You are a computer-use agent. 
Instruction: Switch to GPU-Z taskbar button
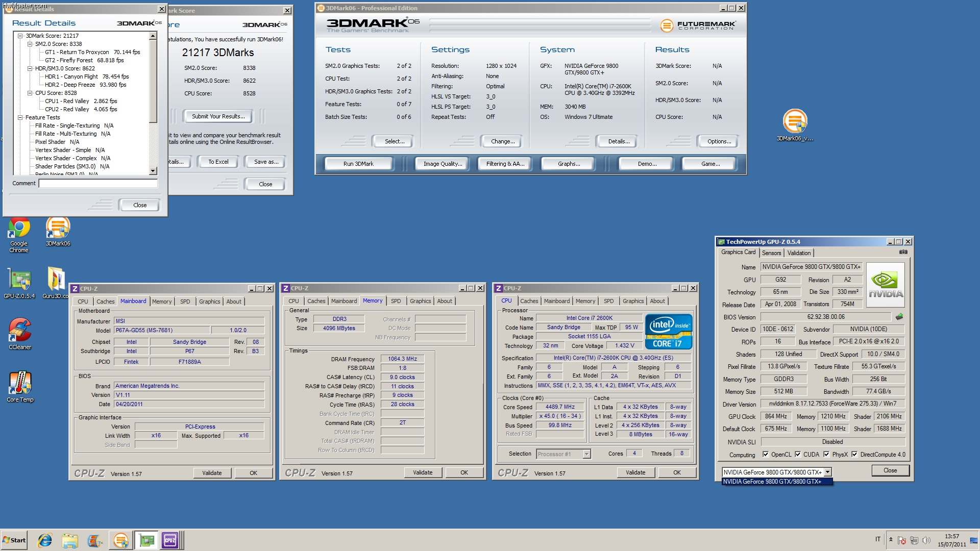146,540
